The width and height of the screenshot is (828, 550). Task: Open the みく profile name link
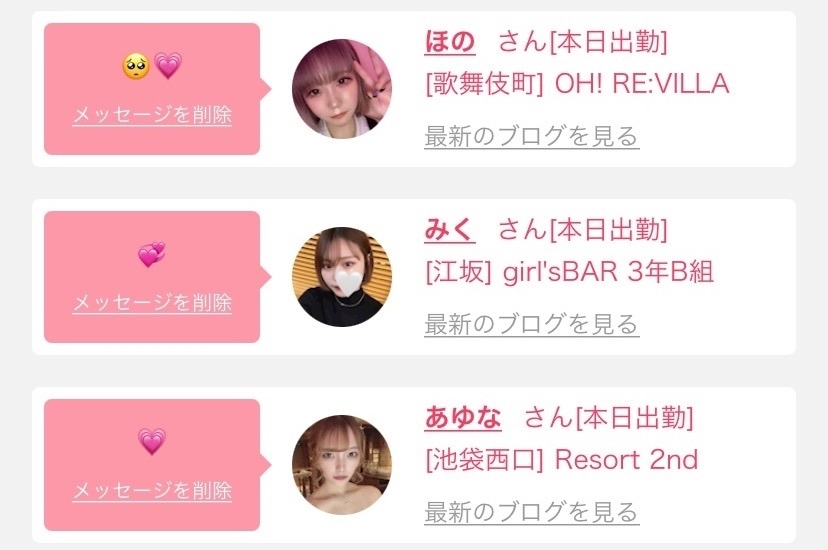[450, 230]
